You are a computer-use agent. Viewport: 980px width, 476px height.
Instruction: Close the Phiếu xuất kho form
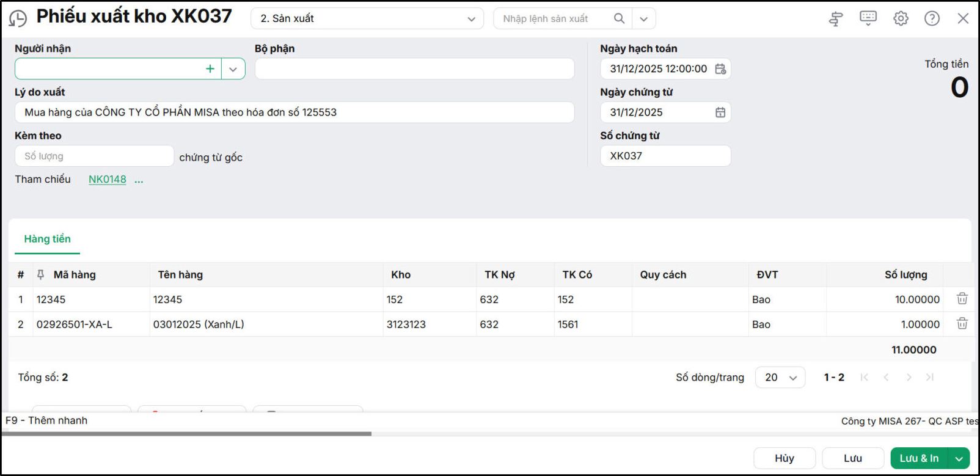964,18
